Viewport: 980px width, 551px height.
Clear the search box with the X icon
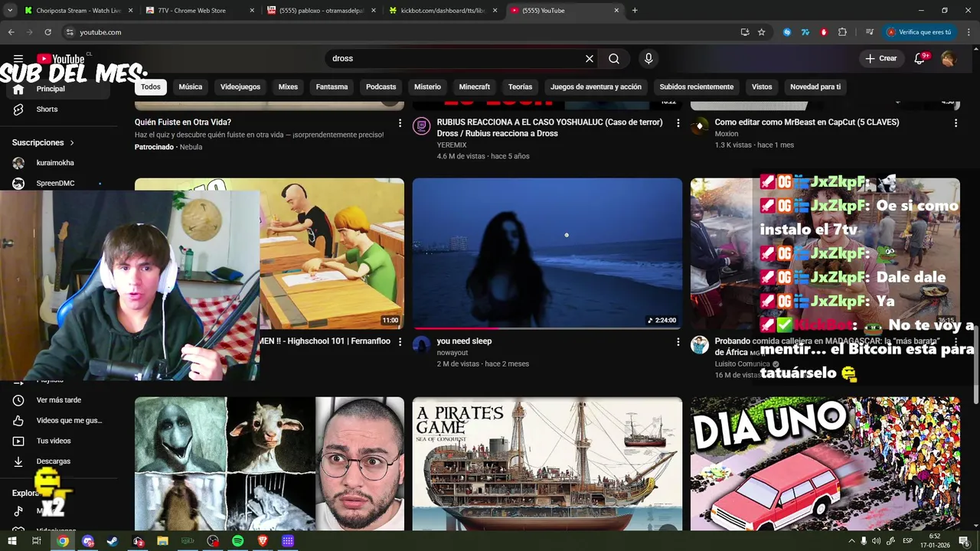[x=590, y=58]
